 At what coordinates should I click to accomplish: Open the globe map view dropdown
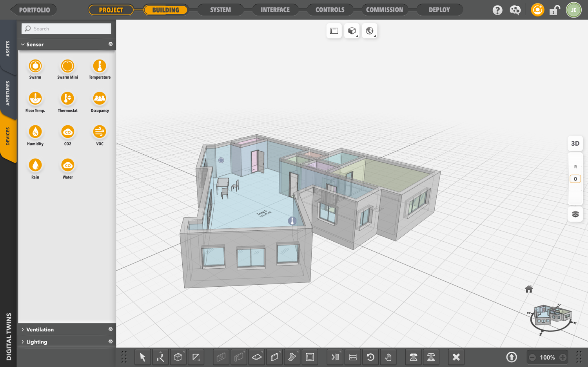point(370,31)
